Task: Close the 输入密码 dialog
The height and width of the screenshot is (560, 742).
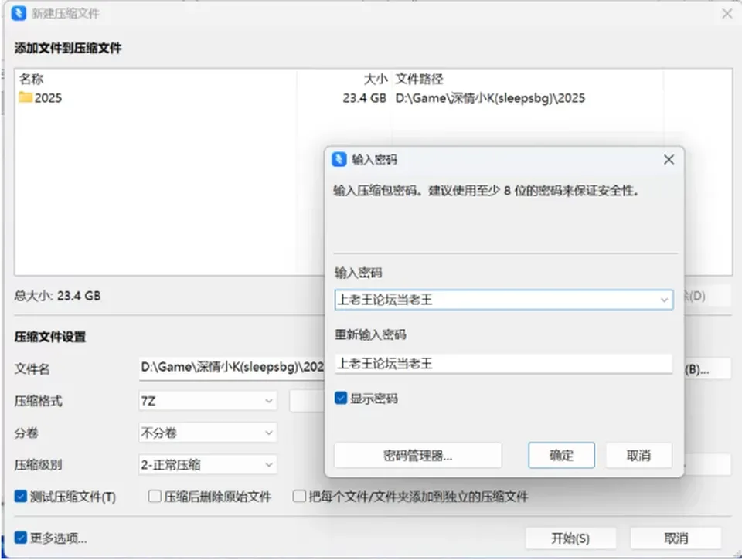Action: pos(669,160)
